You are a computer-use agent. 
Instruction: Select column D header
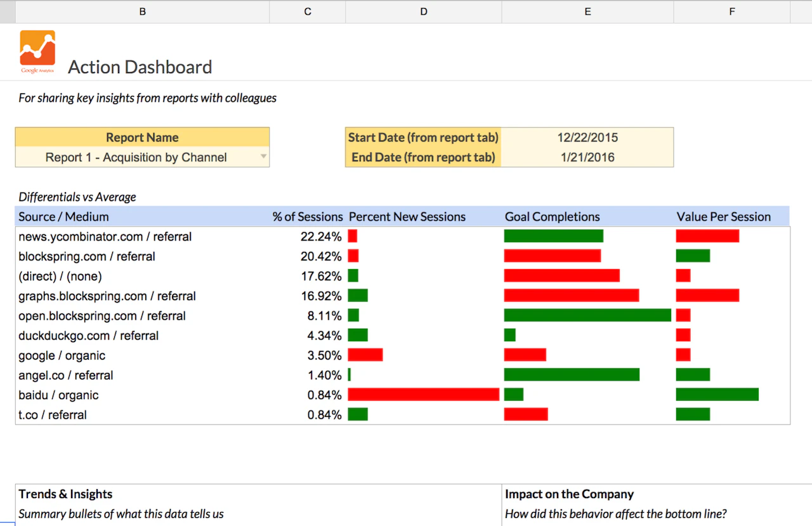click(424, 11)
